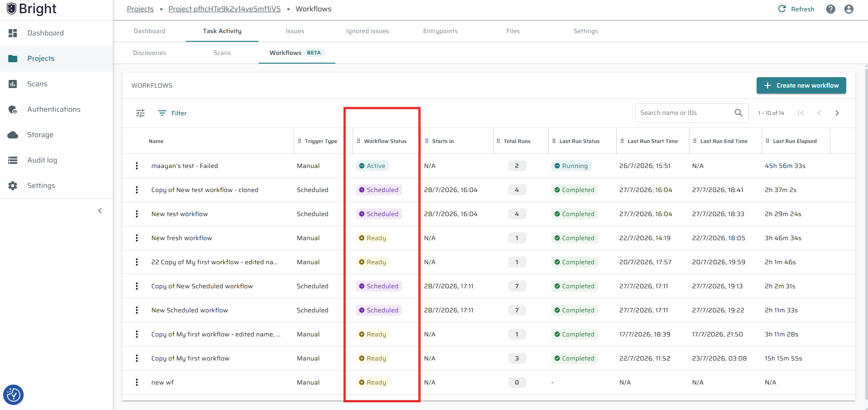868x410 pixels.
Task: Click Create new workflow button
Action: (x=801, y=85)
